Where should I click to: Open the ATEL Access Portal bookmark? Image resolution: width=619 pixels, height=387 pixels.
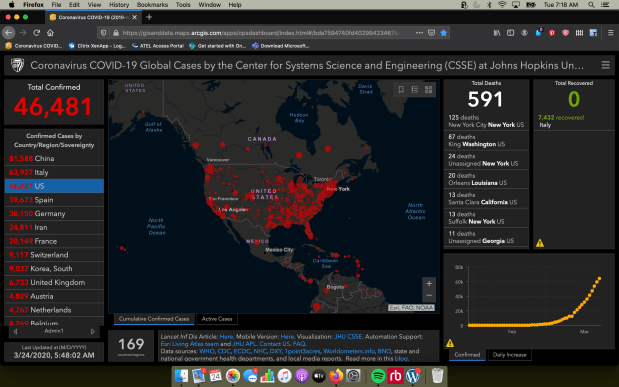tap(158, 46)
